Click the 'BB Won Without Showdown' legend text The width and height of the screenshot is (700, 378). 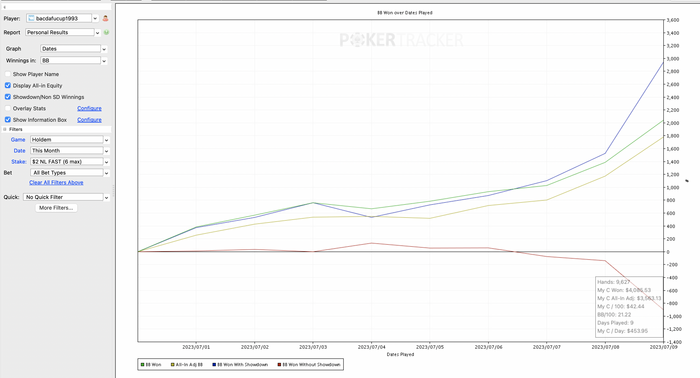(311, 365)
